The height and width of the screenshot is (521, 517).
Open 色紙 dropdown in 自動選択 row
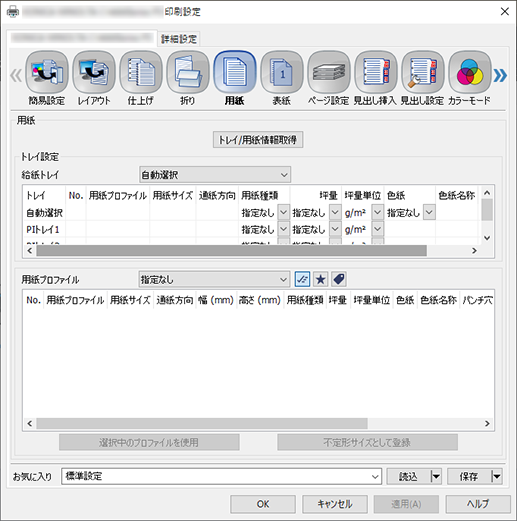(x=429, y=212)
